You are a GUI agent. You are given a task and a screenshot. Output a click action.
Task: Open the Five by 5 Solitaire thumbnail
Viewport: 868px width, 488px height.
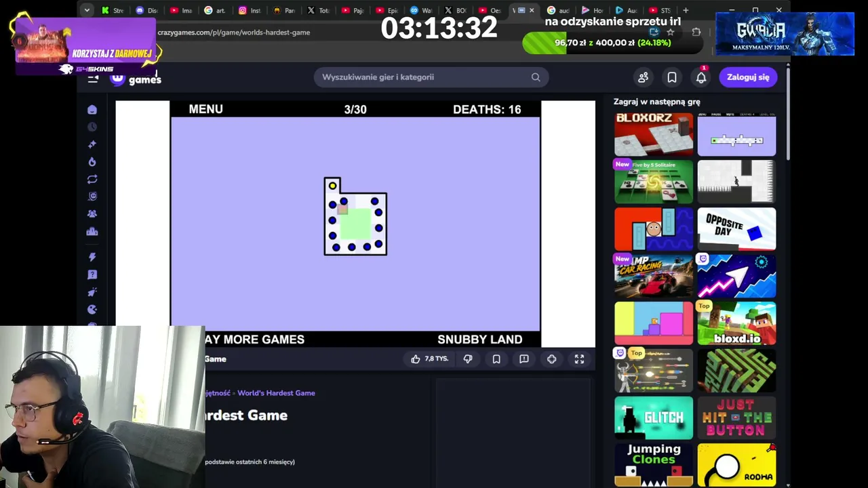click(x=654, y=182)
